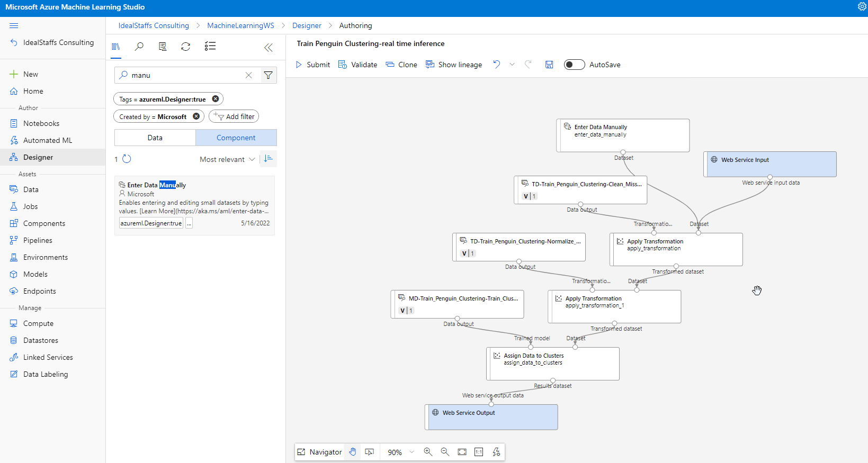Open Automated ML in sidebar
Screen dimensions: 868x463
(x=48, y=140)
